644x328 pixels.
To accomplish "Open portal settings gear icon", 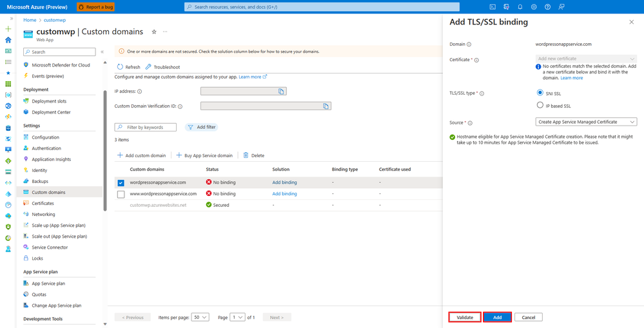I will tap(534, 6).
